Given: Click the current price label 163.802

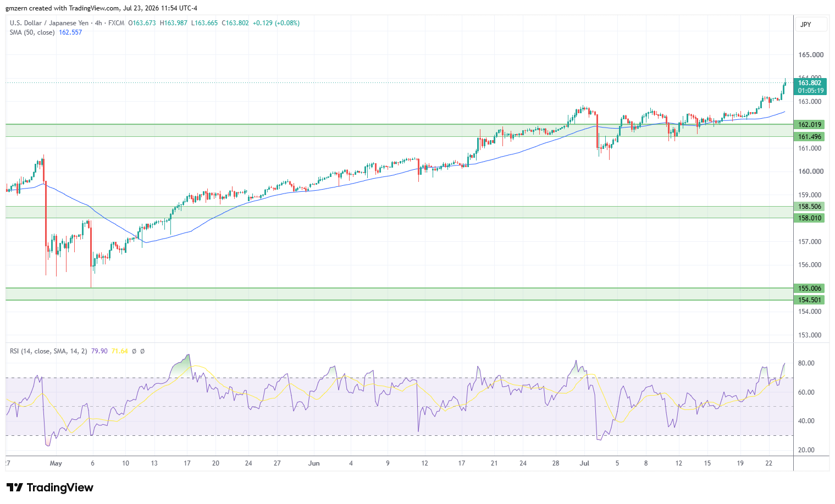Looking at the screenshot, I should tap(810, 83).
